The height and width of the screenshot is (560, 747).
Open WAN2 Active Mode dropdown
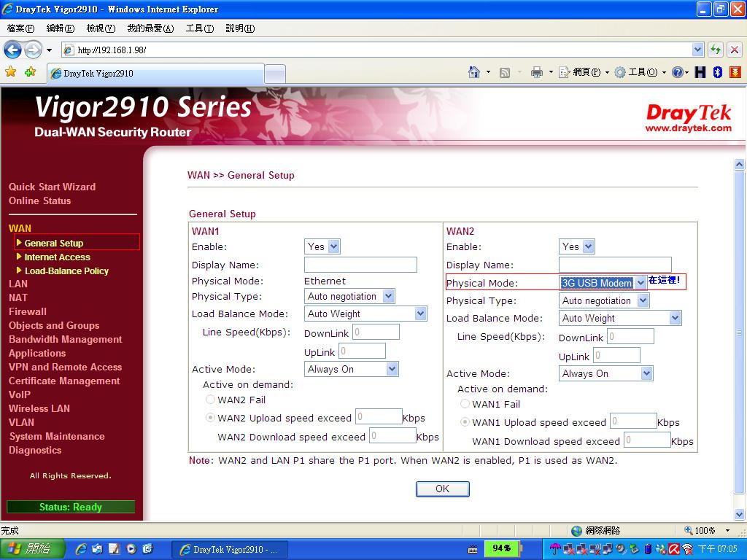605,373
